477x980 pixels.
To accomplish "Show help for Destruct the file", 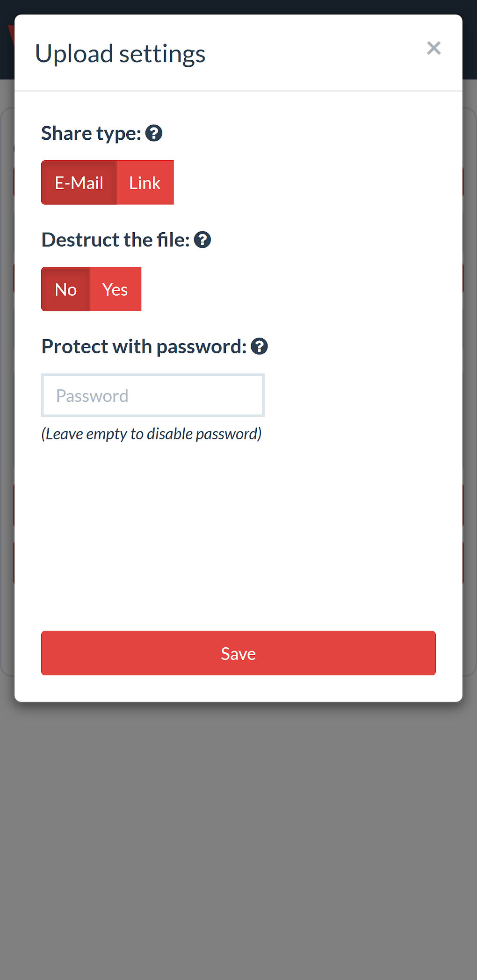I will tap(202, 240).
